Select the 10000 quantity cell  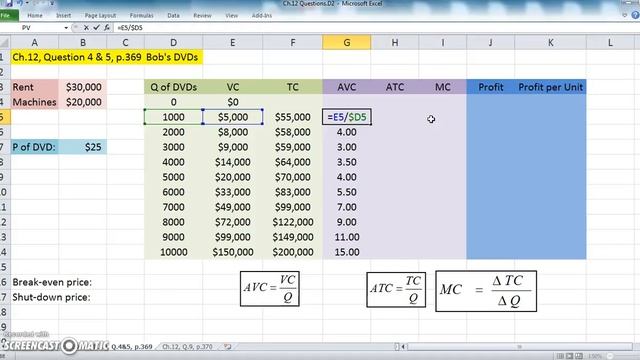[x=173, y=252]
